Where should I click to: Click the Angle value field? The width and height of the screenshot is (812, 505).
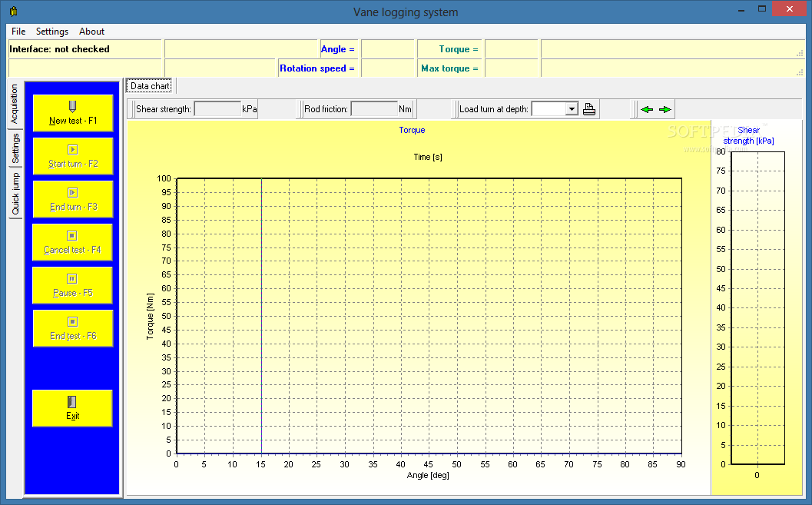[x=388, y=49]
